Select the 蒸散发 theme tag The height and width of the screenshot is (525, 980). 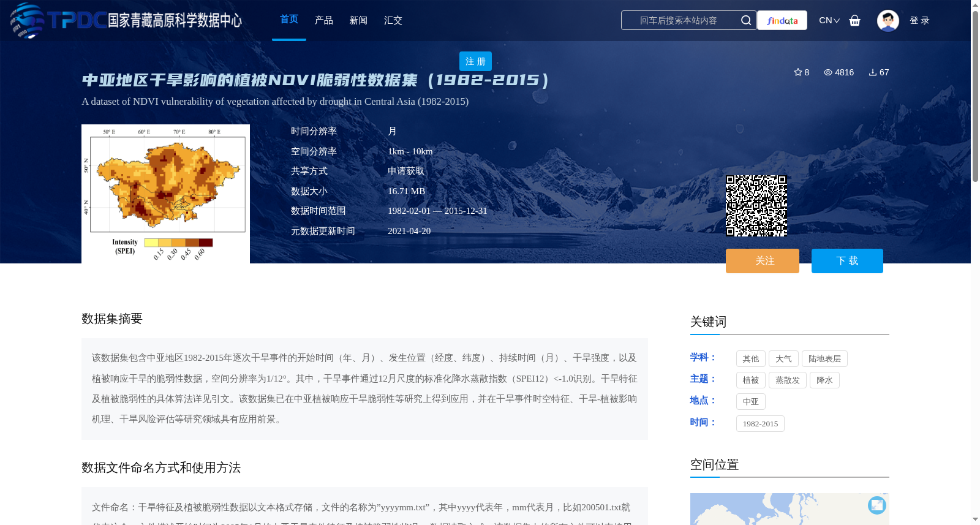pyautogui.click(x=788, y=380)
